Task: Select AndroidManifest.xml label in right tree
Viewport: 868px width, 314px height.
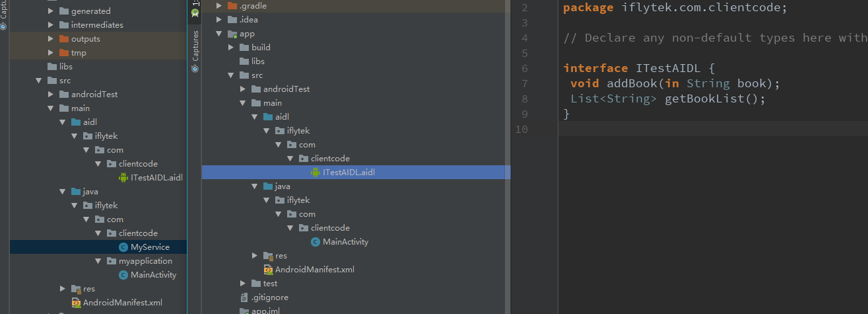Action: click(315, 270)
